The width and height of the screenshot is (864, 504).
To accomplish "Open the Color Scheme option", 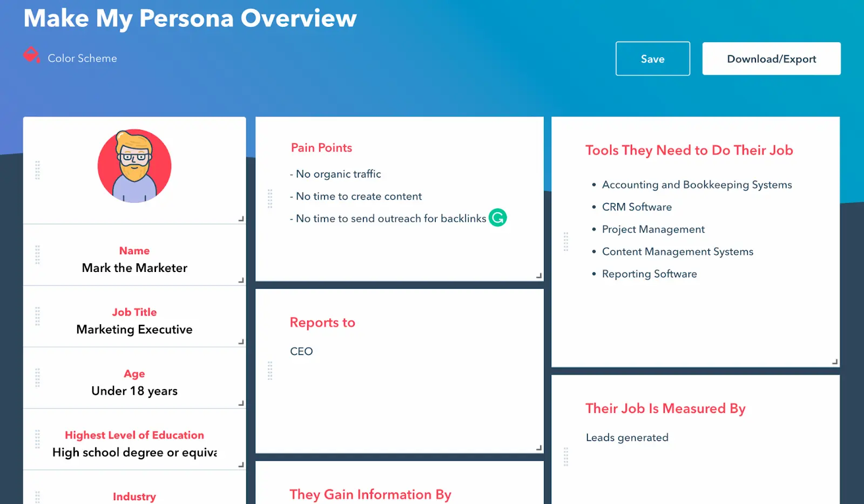I will [82, 58].
